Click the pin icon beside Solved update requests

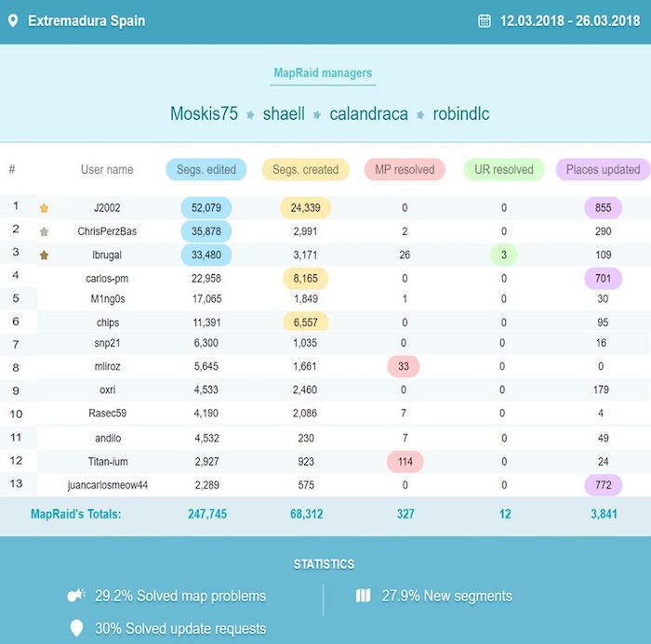tap(77, 628)
